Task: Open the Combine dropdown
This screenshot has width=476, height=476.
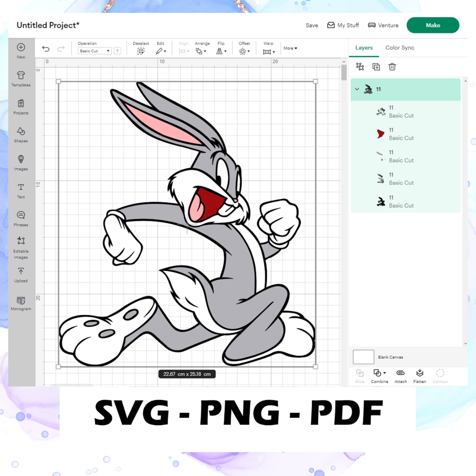Action: click(379, 376)
